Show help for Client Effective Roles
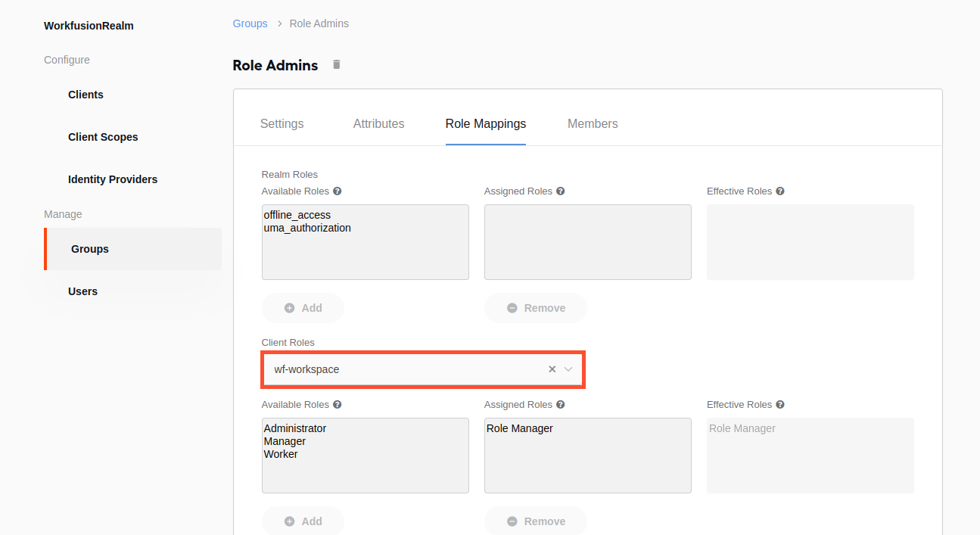Screen dimensions: 980x535 780,405
